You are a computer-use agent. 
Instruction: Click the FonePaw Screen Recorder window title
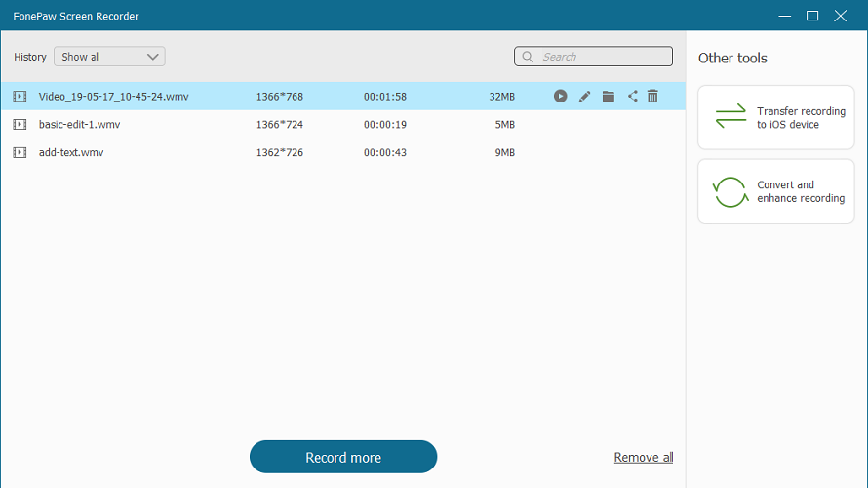pyautogui.click(x=76, y=16)
